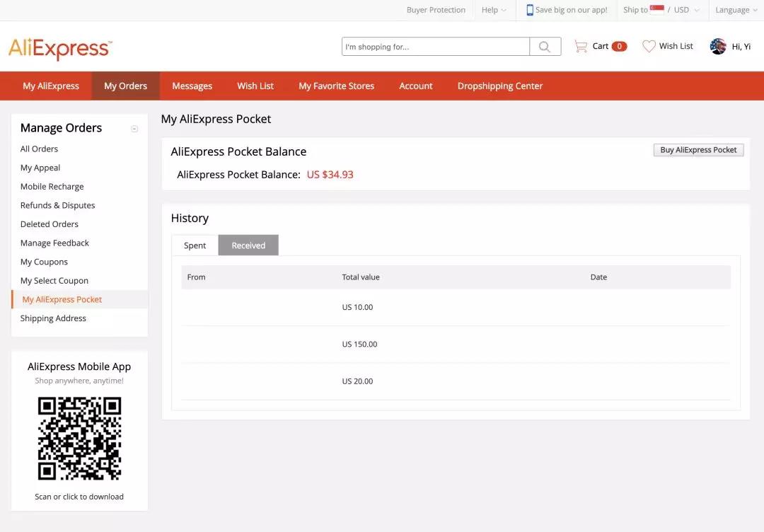Click the magnifying glass search icon
This screenshot has width=764, height=532.
click(545, 47)
